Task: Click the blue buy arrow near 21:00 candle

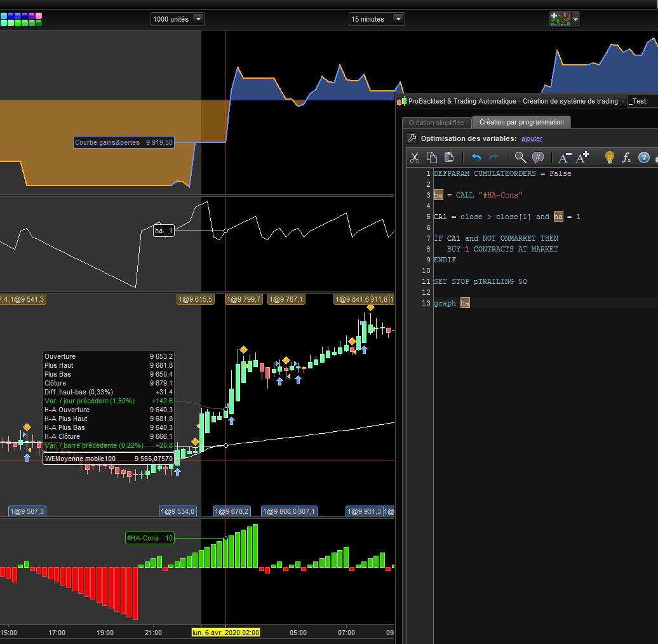Action: [177, 473]
